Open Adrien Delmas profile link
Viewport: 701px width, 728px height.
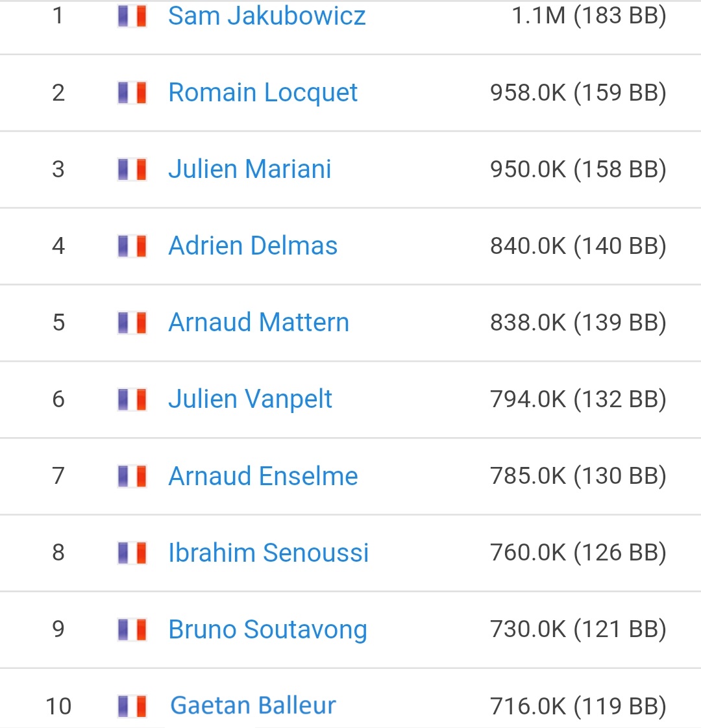(253, 245)
